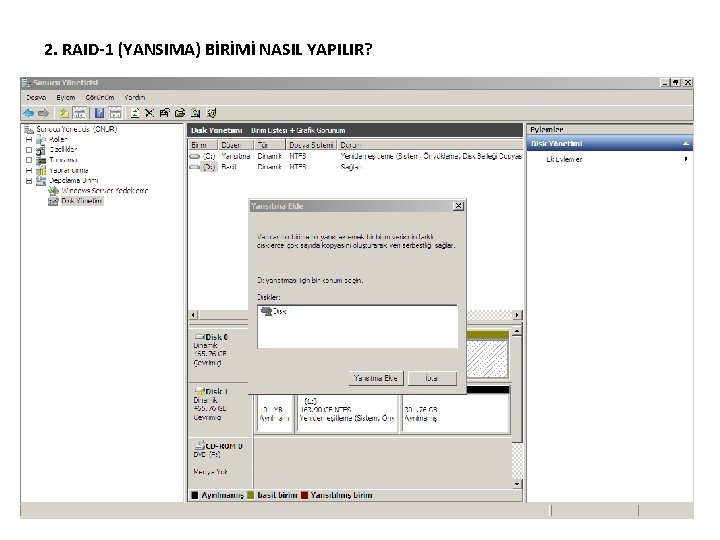Sort by the Durum column header
Screen dimensions: 720x540
click(430, 145)
